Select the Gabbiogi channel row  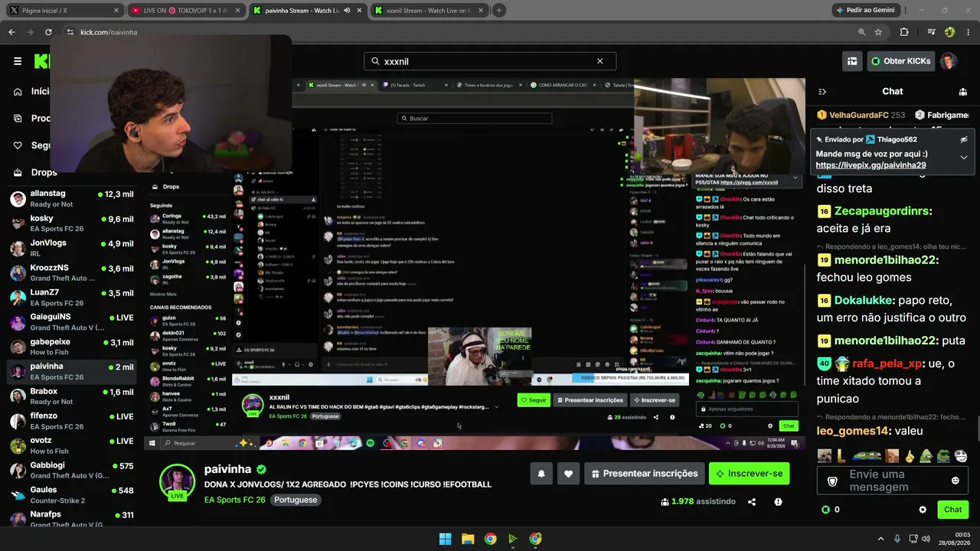tap(72, 470)
